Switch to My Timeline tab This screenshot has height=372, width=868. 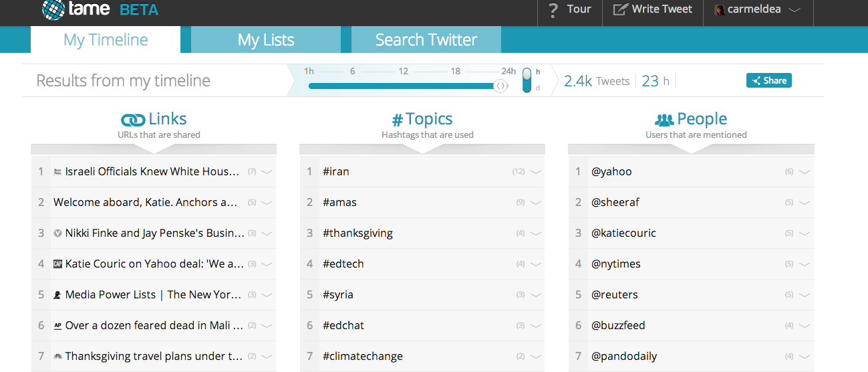pyautogui.click(x=106, y=39)
